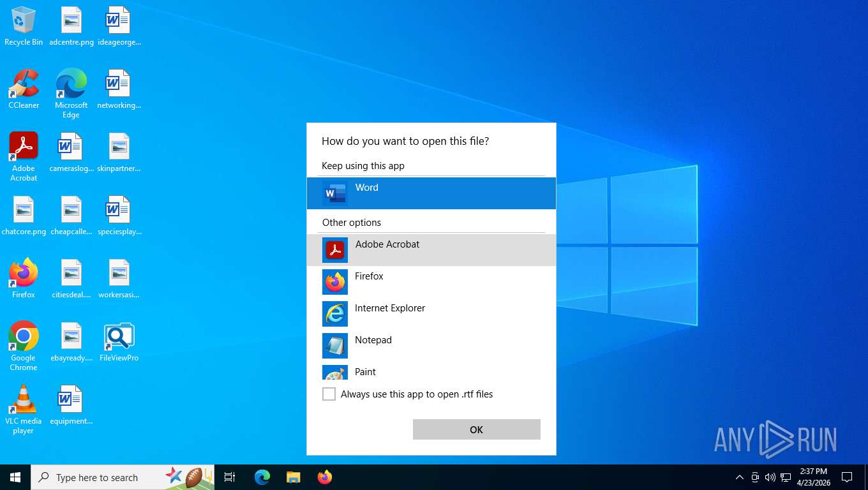This screenshot has height=490, width=868.
Task: Open the Recycle Bin desktop icon
Action: (x=24, y=27)
